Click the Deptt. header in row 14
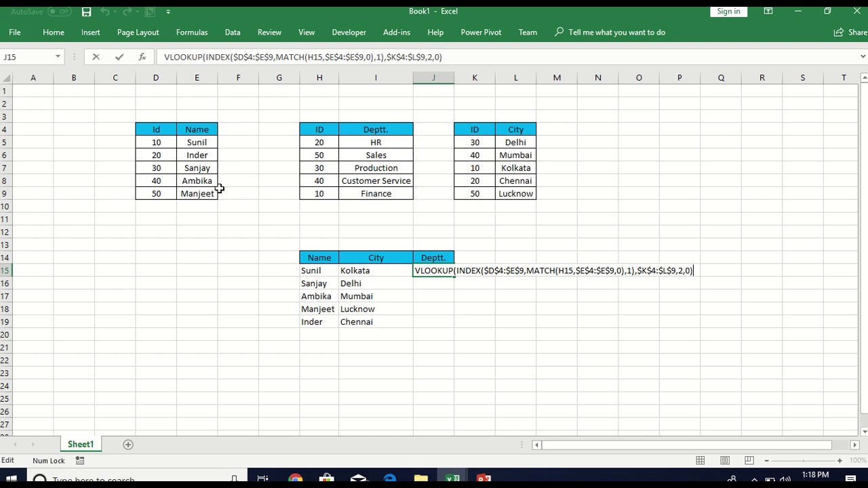The width and height of the screenshot is (868, 488). tap(433, 258)
